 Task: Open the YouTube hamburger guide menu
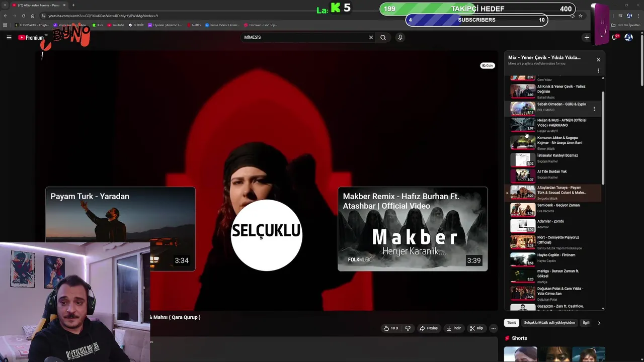pos(9,38)
